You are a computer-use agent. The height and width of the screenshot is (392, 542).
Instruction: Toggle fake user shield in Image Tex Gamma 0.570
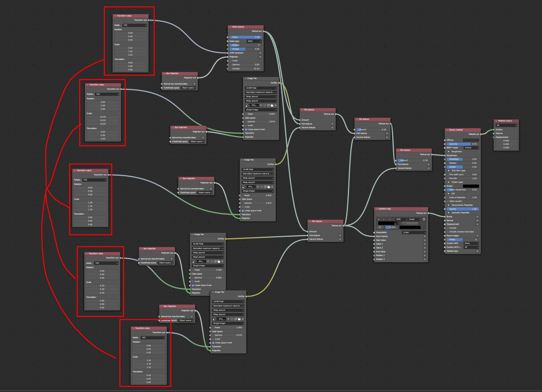click(x=232, y=319)
